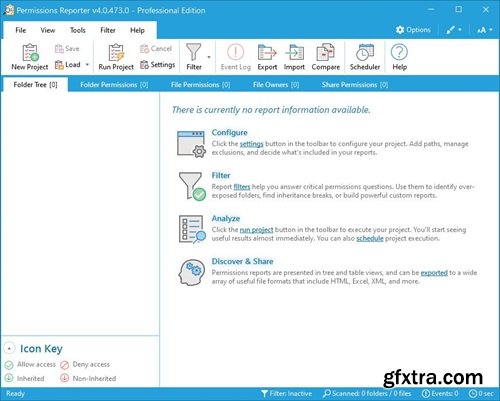This screenshot has height=401, width=500.
Task: Click the Discover & Share heading
Action: click(x=242, y=261)
